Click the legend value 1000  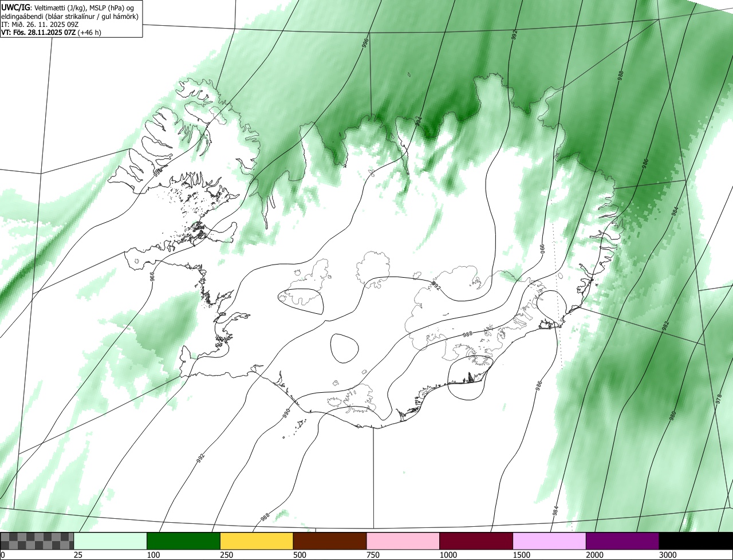tap(448, 555)
